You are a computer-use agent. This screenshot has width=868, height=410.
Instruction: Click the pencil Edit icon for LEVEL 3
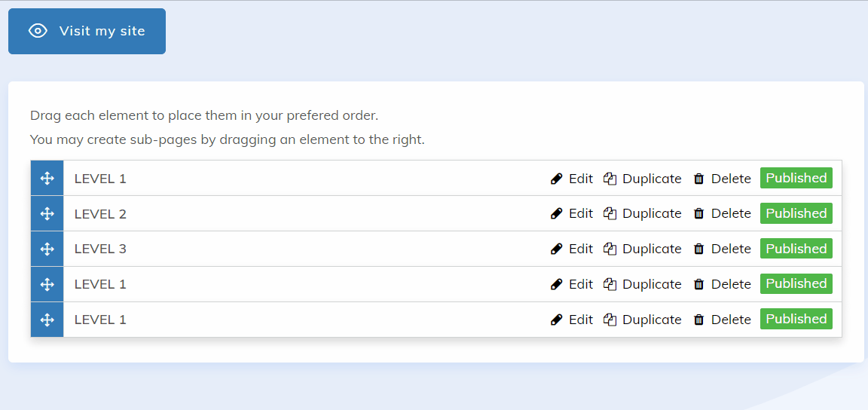pos(557,249)
